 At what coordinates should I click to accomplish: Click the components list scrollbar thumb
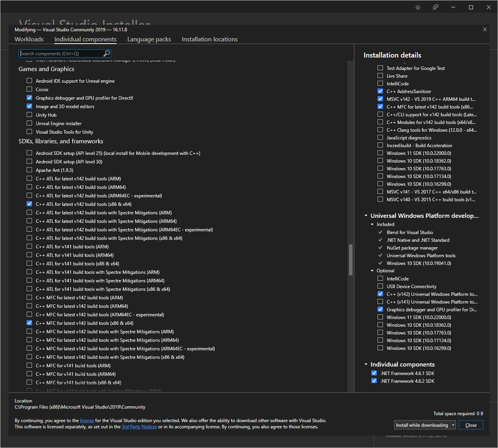pyautogui.click(x=351, y=260)
